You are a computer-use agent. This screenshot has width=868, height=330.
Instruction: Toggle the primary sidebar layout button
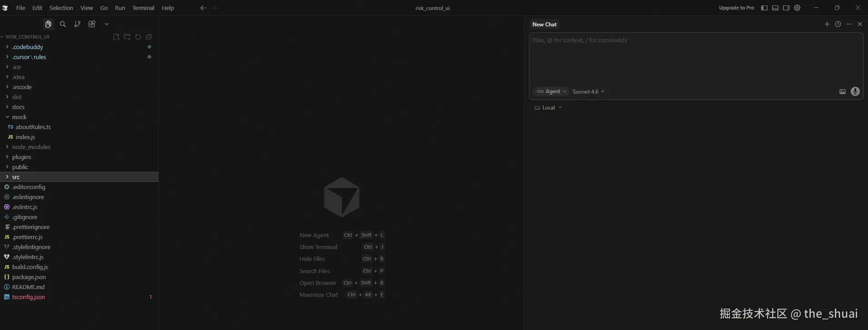(764, 8)
